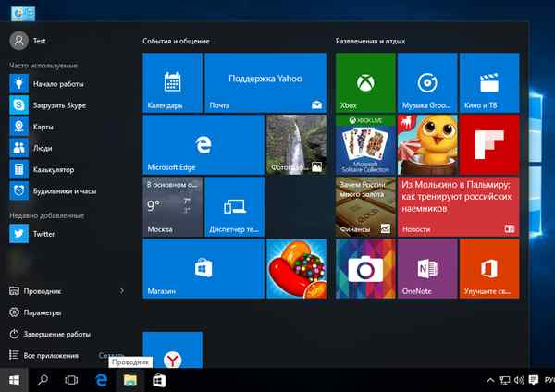555x392 pixels.
Task: Open File Explorer from the taskbar
Action: pos(130,380)
